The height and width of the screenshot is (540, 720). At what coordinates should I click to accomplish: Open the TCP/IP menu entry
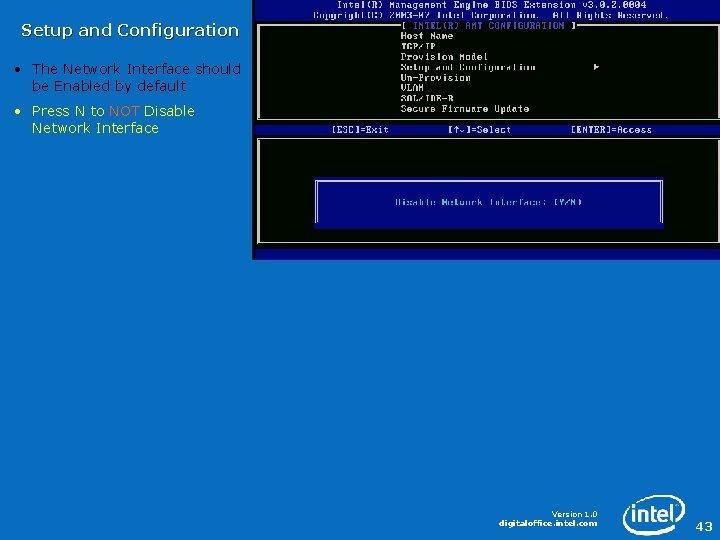418,46
